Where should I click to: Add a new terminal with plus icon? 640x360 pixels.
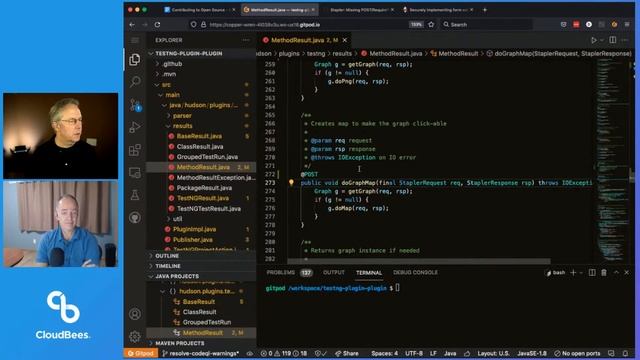[x=573, y=273]
